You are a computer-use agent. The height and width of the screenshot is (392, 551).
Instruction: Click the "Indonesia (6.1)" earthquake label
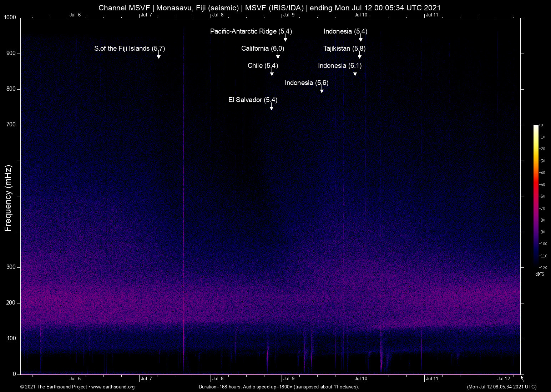coord(340,66)
